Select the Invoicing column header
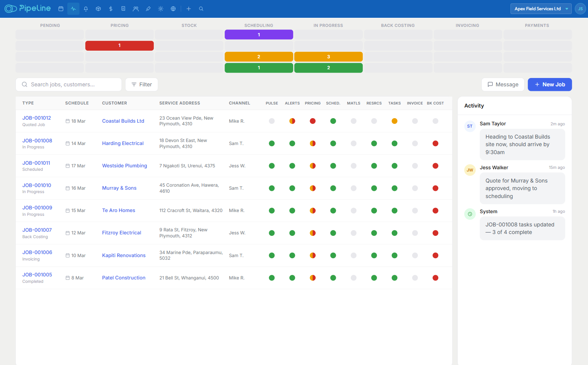The image size is (588, 365). point(467,25)
